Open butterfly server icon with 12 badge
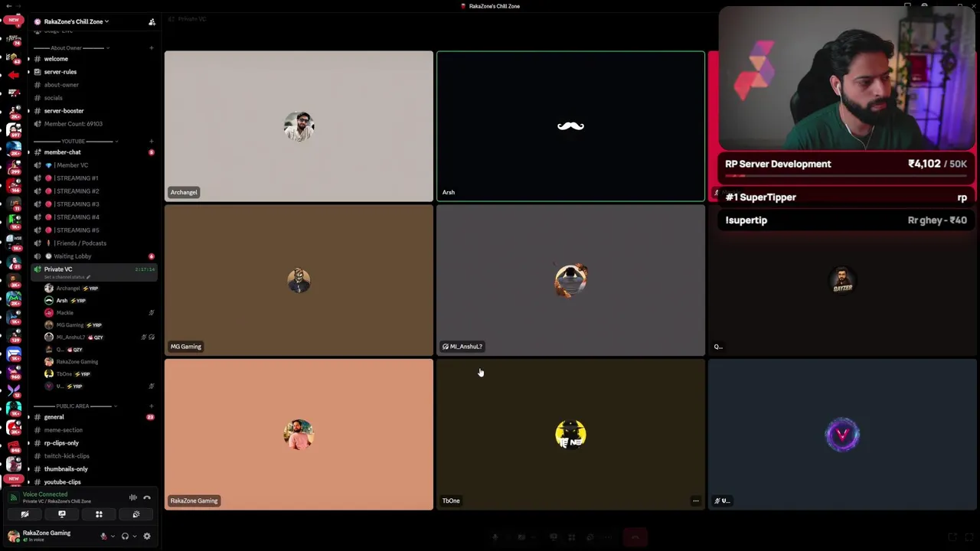Viewport: 980px width, 551px height. point(14,390)
